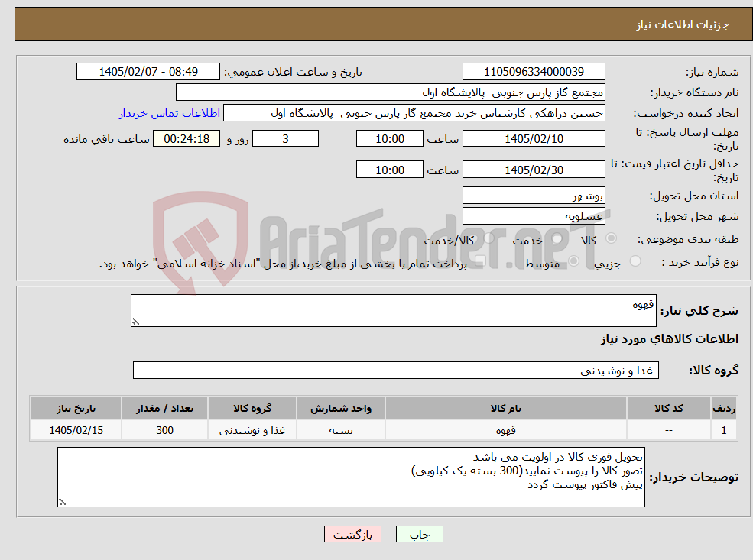
Task: Click the need number field 1105096334000039
Action: (534, 72)
